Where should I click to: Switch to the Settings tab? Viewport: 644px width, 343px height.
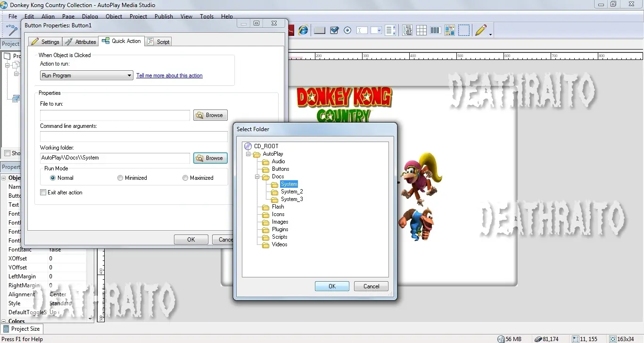click(x=45, y=42)
